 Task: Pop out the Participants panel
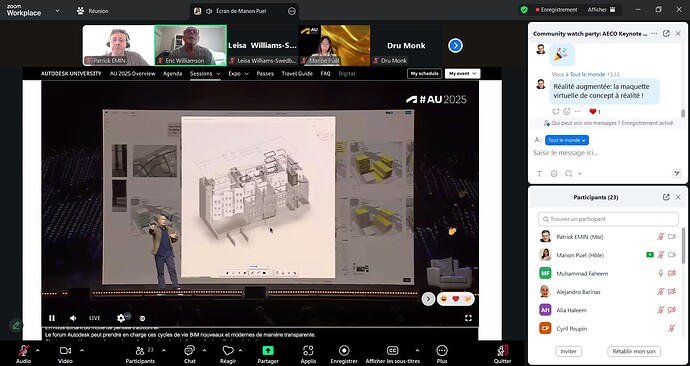pos(666,197)
